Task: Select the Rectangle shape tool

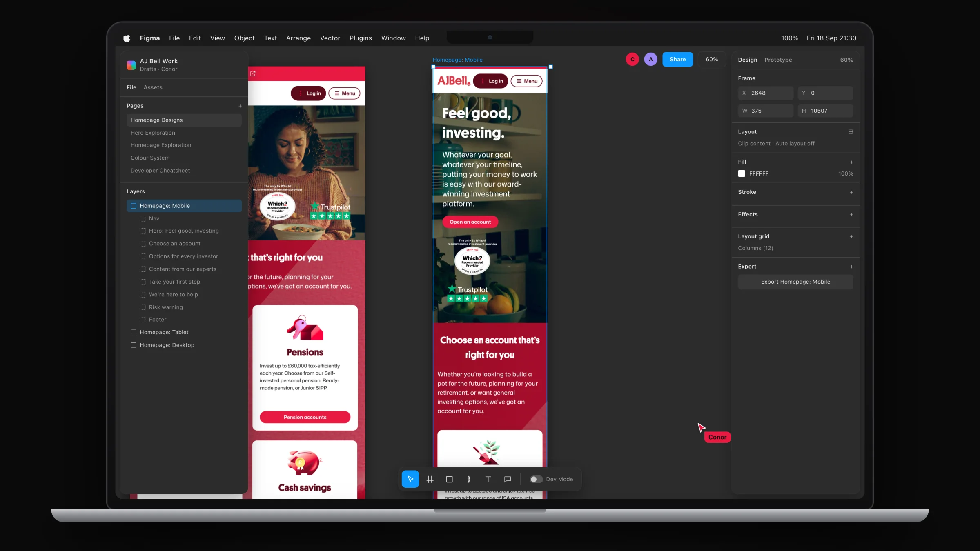Action: 449,479
